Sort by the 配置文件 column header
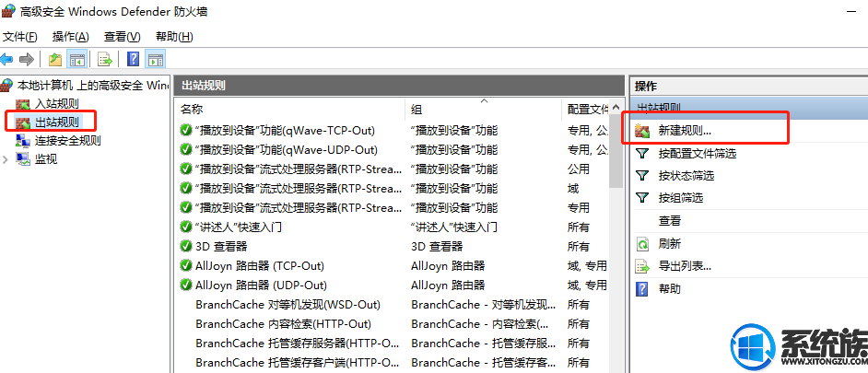The height and width of the screenshot is (373, 868). coord(586,109)
